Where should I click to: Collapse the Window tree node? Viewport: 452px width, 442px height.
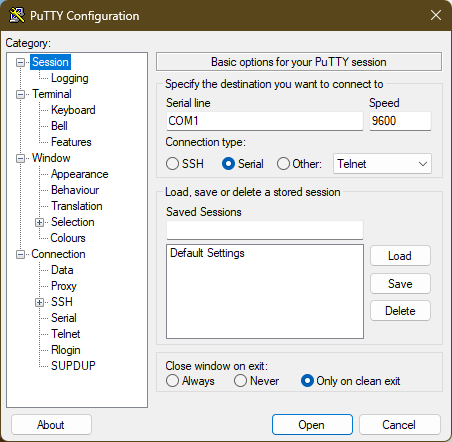[x=21, y=158]
